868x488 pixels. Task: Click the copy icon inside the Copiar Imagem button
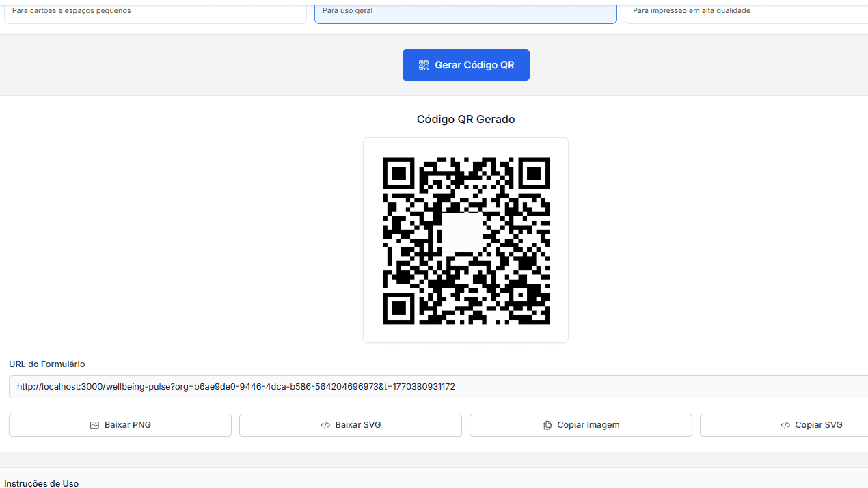pos(547,424)
